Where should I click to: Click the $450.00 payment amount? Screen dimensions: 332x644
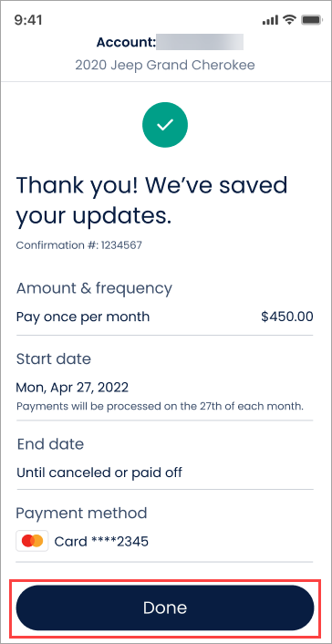pyautogui.click(x=287, y=317)
